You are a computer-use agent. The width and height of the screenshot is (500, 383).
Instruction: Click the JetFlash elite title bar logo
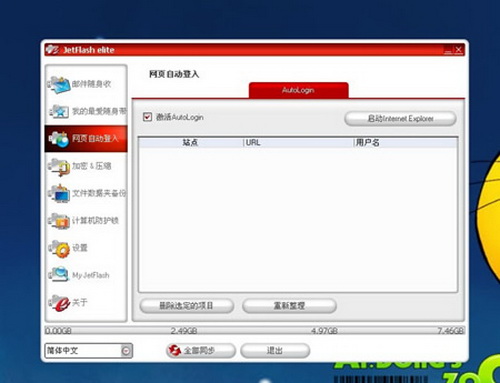point(52,50)
